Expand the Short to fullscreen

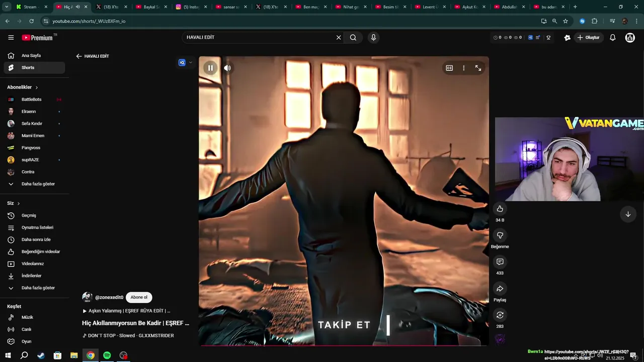click(x=478, y=68)
